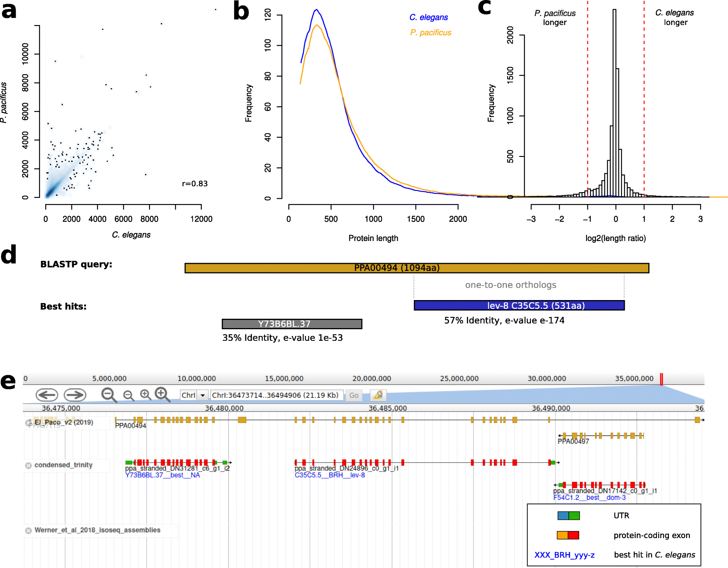Click the small zoom out magnifier
The width and height of the screenshot is (728, 568).
pos(129,396)
